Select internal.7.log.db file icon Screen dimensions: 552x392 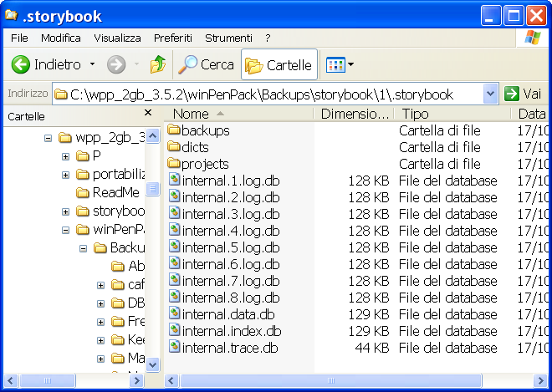point(175,280)
